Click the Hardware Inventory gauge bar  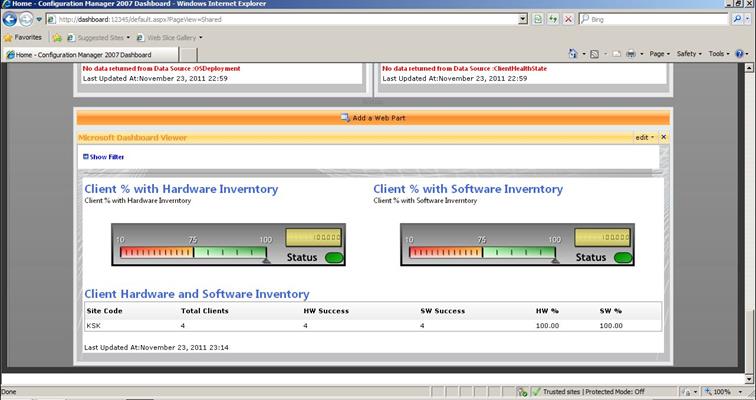(x=193, y=253)
